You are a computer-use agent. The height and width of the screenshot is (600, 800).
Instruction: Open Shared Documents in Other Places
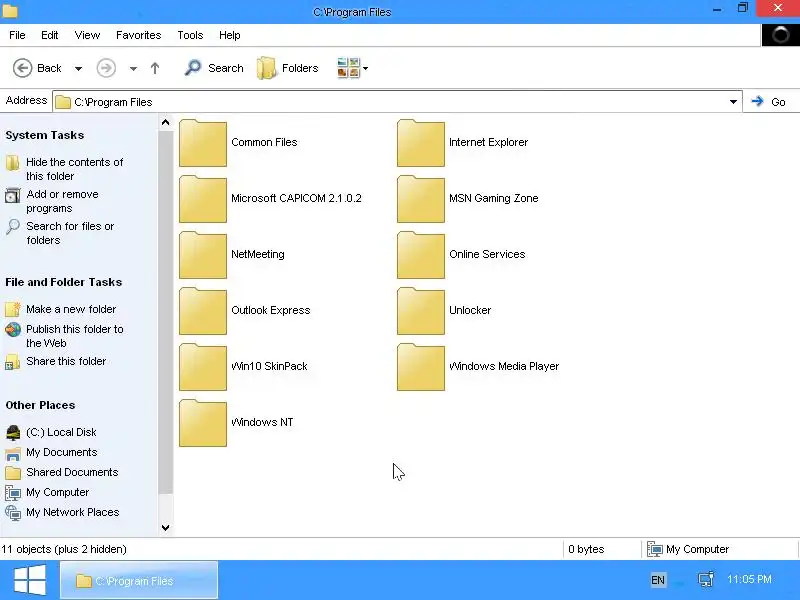click(72, 472)
